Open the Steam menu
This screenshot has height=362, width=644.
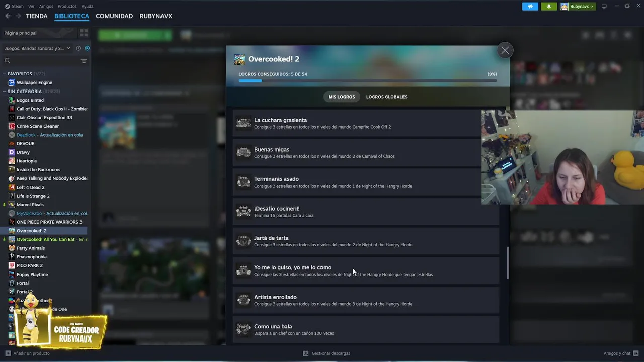click(x=14, y=6)
